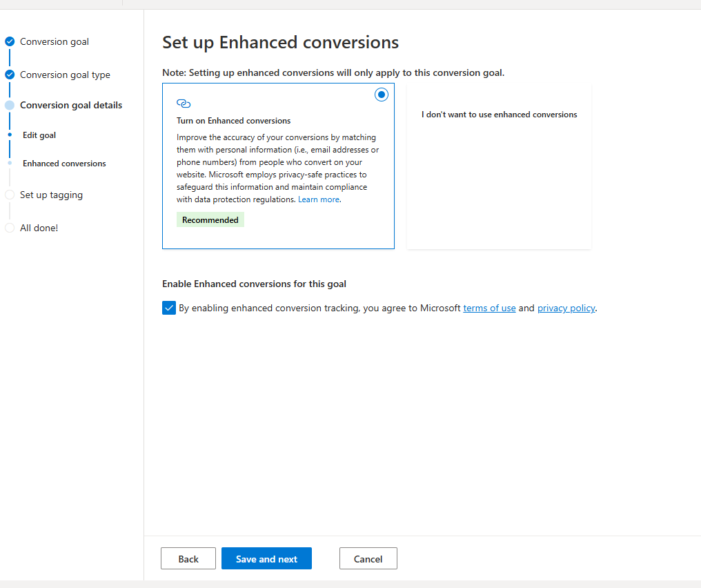
Task: Click the step circle beside Conversion goal details
Action: (x=10, y=106)
